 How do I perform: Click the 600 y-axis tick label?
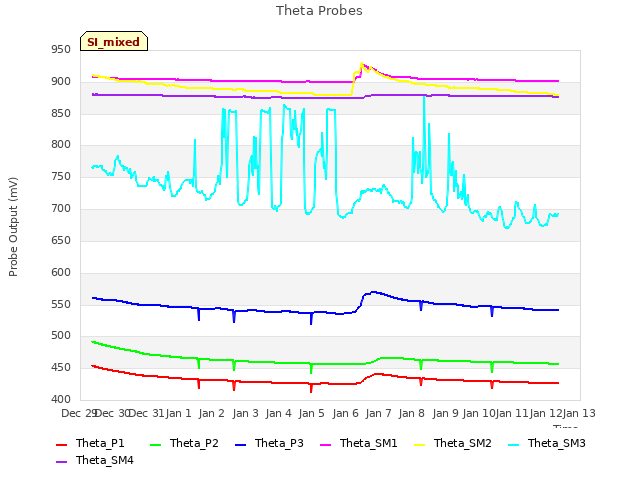click(x=61, y=272)
